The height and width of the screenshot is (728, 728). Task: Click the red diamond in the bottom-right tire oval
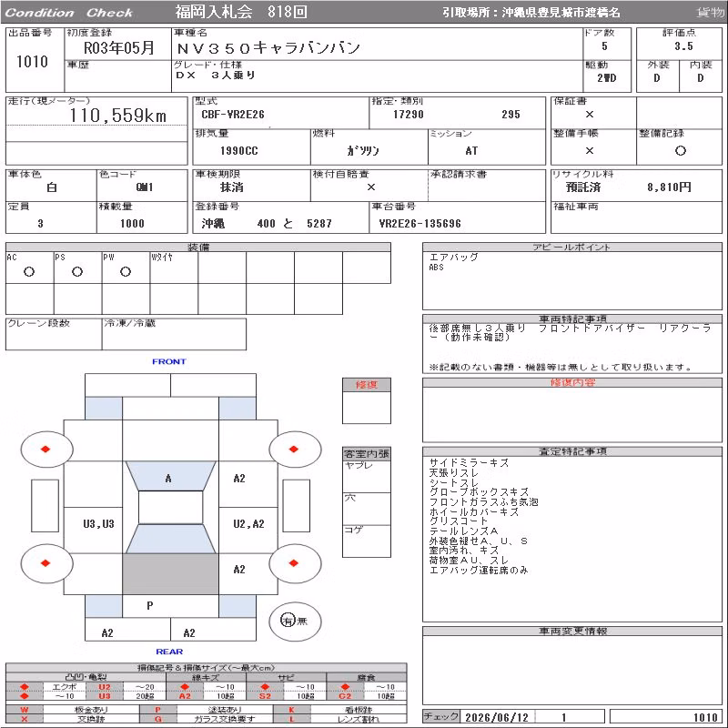pyautogui.click(x=293, y=562)
